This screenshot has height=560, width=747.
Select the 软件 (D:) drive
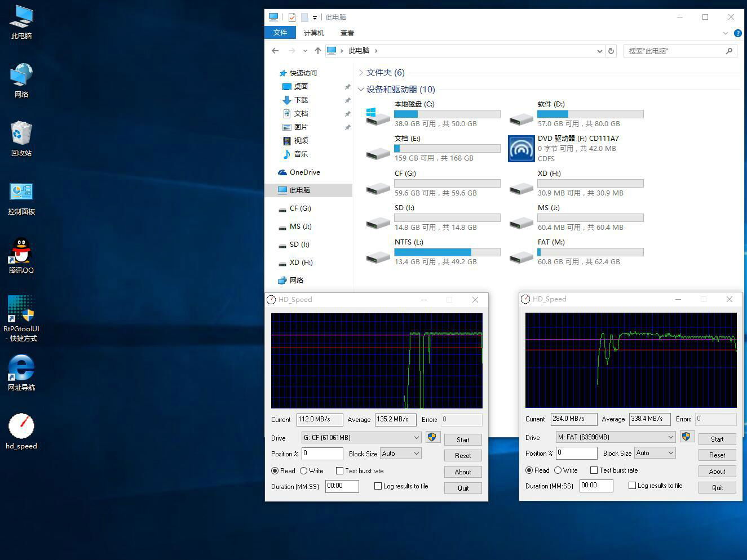[576, 114]
